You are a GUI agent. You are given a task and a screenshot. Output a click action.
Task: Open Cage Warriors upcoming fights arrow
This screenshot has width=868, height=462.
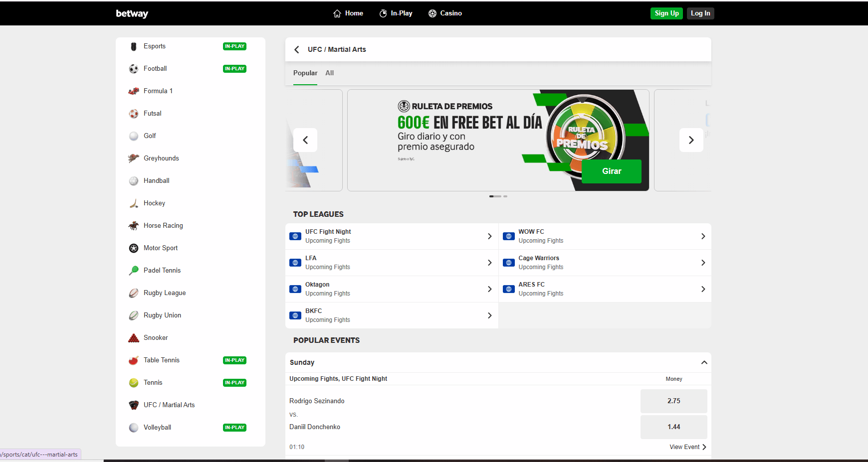tap(702, 263)
